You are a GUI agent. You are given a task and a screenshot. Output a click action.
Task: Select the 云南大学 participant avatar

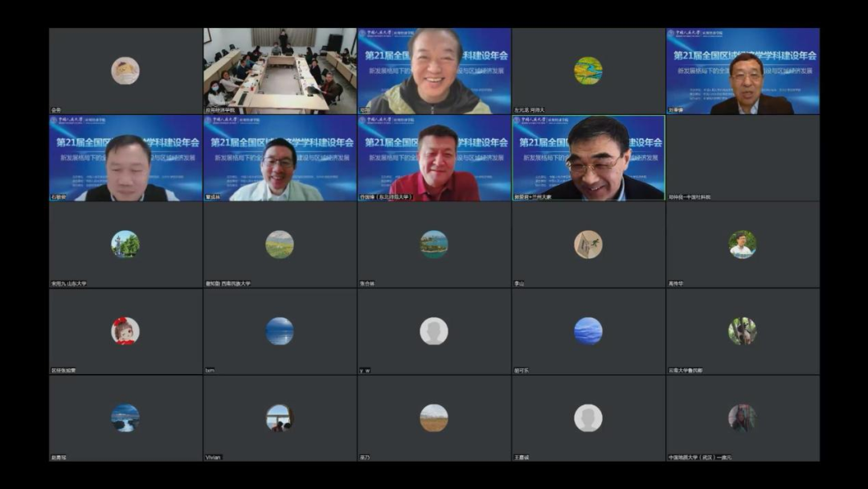[742, 331]
